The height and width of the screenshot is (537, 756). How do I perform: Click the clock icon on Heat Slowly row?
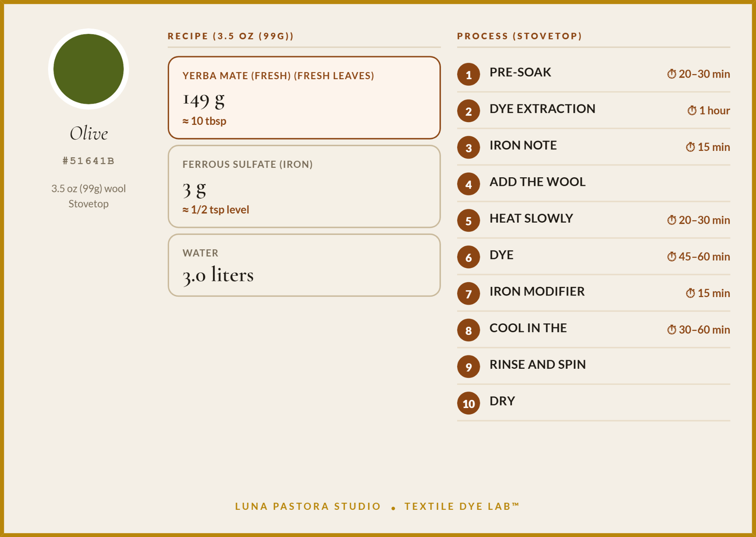point(672,220)
